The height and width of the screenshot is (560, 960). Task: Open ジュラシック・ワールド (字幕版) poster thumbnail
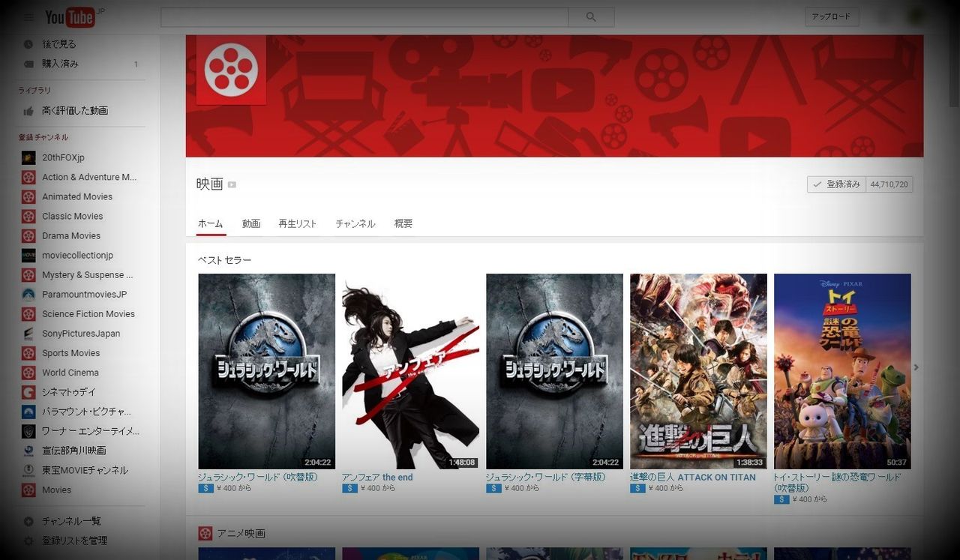[x=554, y=372]
